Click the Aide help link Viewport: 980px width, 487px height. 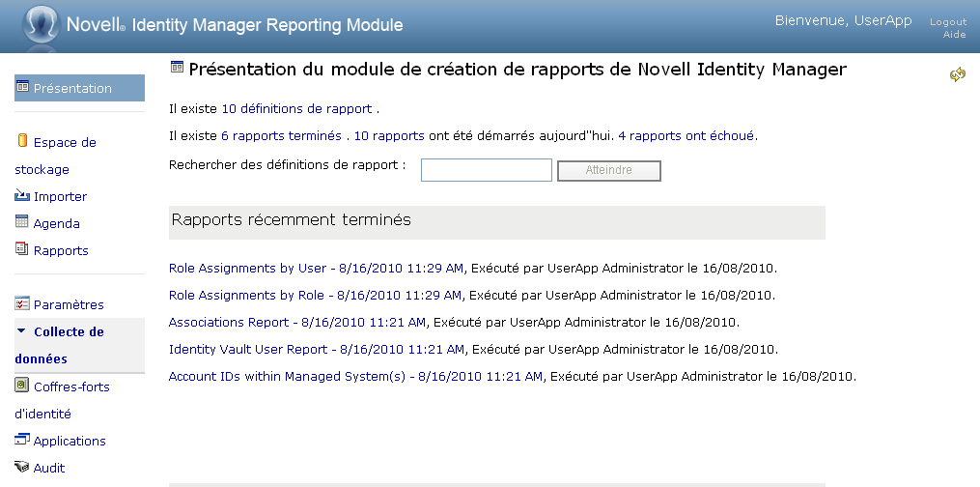click(x=954, y=35)
